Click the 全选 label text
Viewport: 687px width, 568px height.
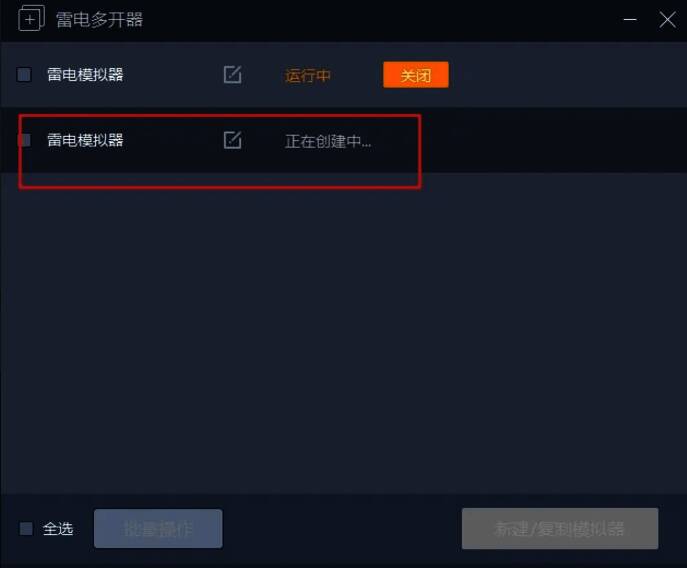point(58,529)
